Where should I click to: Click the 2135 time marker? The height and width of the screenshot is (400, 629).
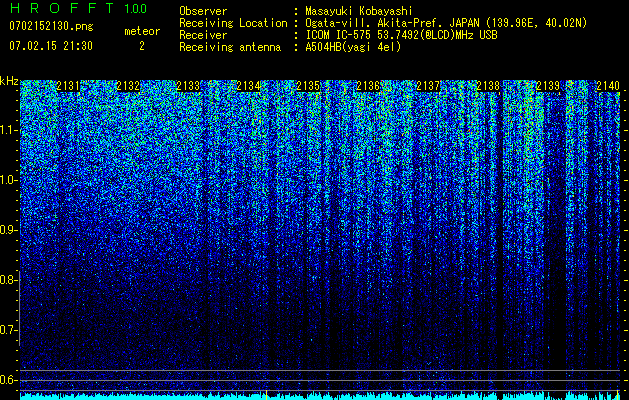(308, 86)
